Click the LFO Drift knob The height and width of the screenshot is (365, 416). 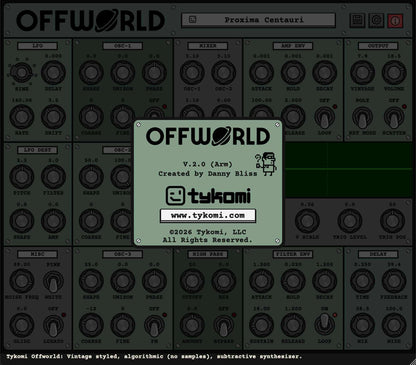point(53,117)
